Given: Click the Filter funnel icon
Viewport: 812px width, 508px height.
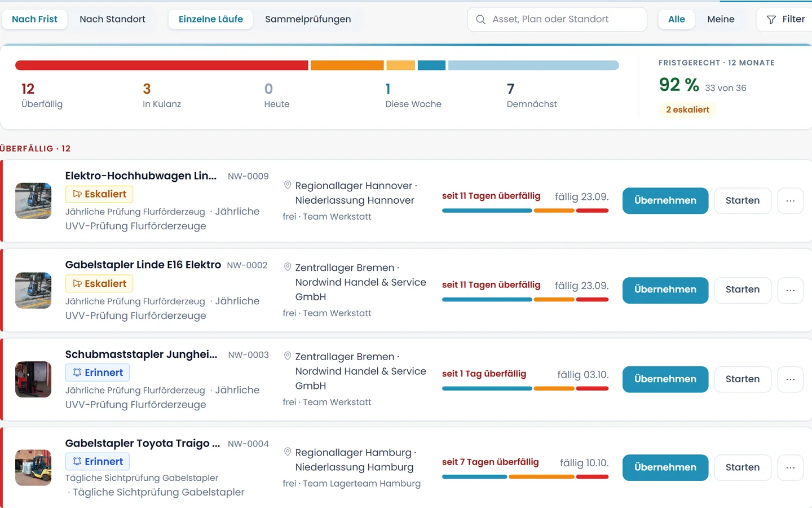Looking at the screenshot, I should 771,20.
